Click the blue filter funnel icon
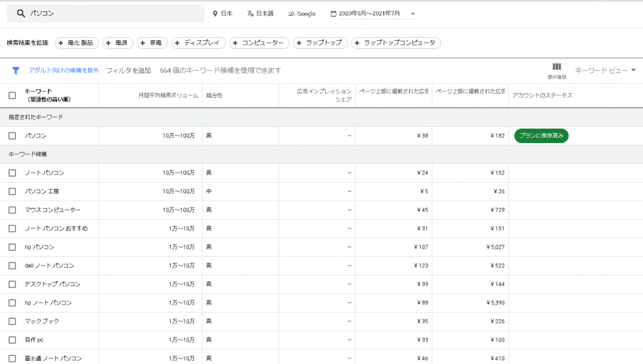Screen dimensions: 643x364 tap(16, 70)
